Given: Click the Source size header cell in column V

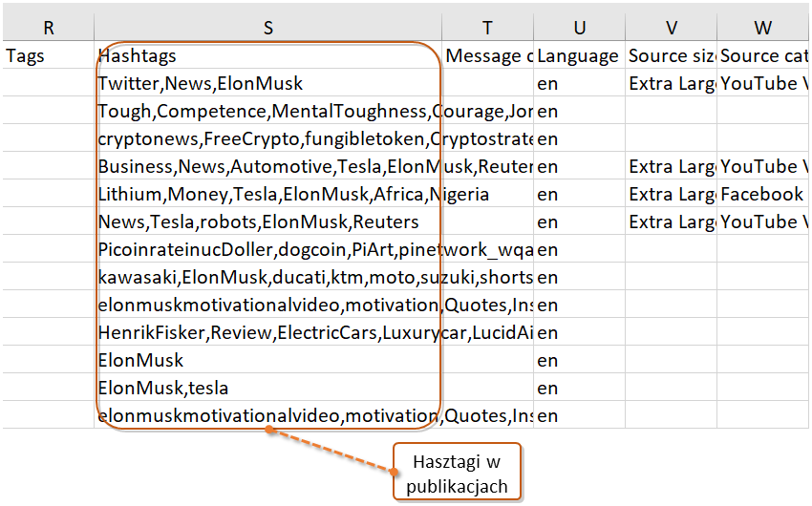Looking at the screenshot, I should click(672, 55).
